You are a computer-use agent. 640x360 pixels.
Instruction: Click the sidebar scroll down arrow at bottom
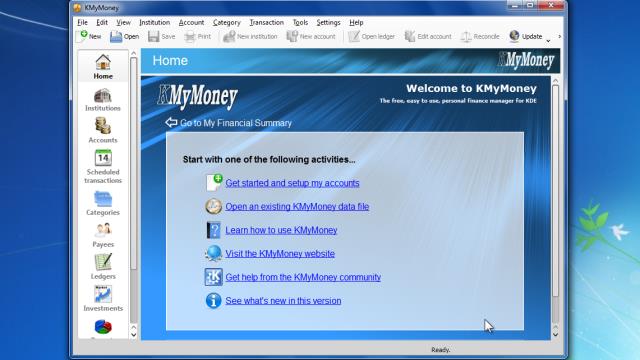133,335
